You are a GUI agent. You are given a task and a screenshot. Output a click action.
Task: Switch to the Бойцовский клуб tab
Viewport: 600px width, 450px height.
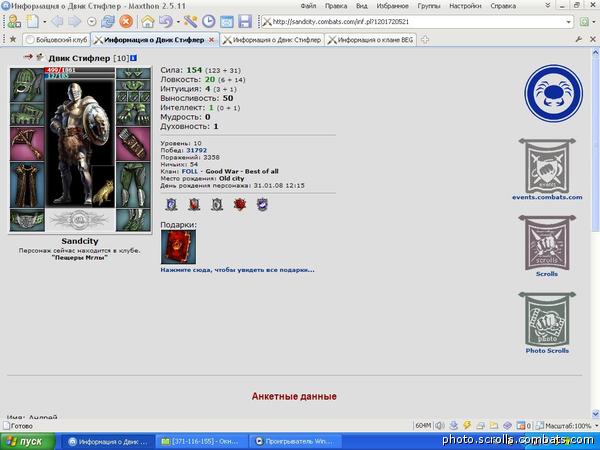[x=57, y=40]
